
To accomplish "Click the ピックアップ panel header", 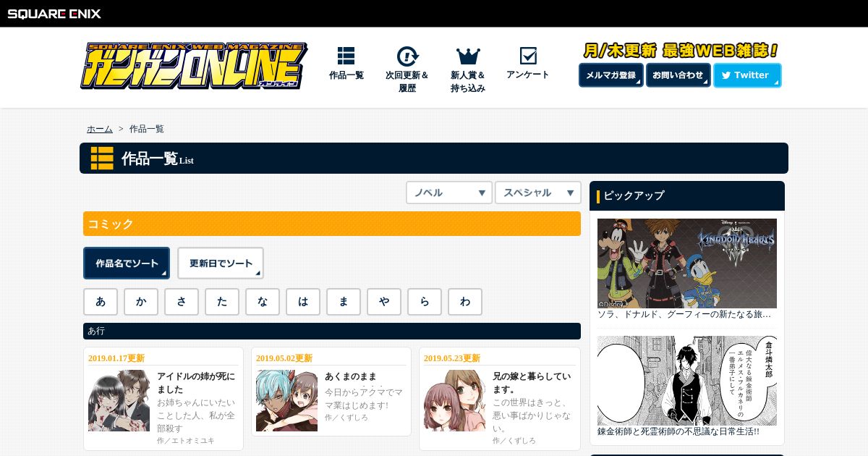I will (687, 195).
